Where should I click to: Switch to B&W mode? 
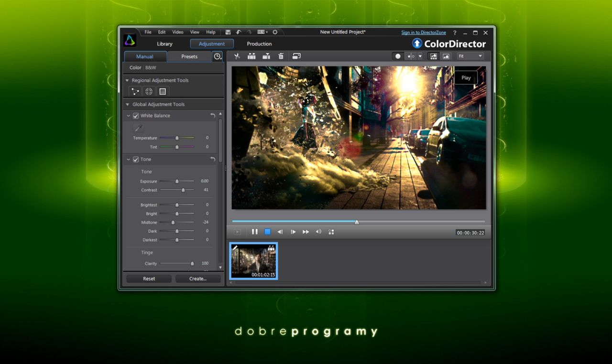(151, 68)
